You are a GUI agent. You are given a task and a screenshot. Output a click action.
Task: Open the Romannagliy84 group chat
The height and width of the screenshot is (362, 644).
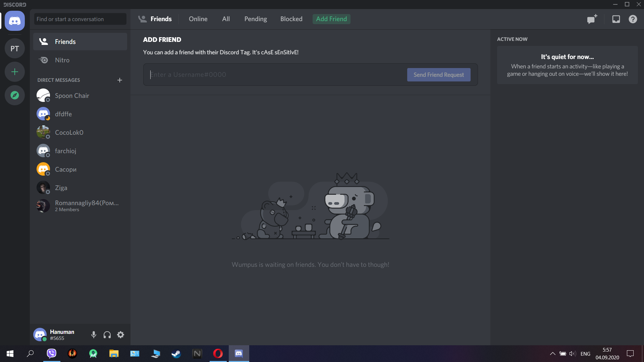[x=80, y=206]
